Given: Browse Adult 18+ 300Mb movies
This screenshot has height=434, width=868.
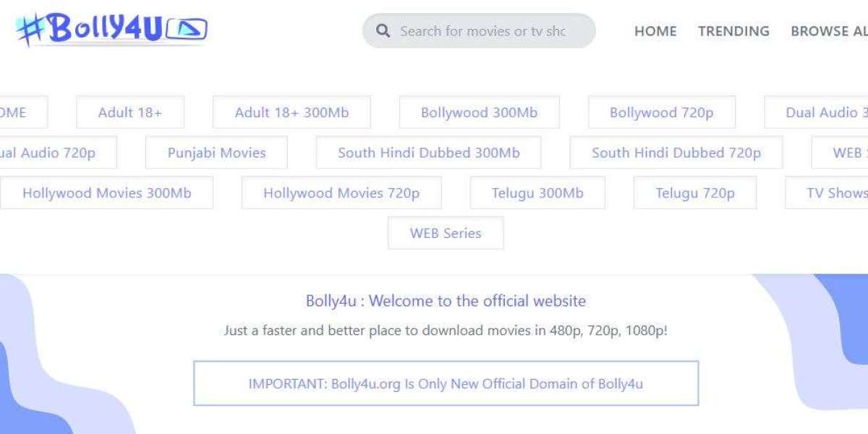Looking at the screenshot, I should [292, 113].
